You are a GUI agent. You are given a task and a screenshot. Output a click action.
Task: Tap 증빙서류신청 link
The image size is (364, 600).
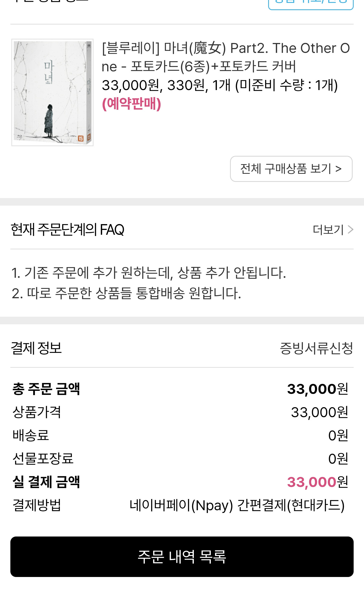pos(316,348)
